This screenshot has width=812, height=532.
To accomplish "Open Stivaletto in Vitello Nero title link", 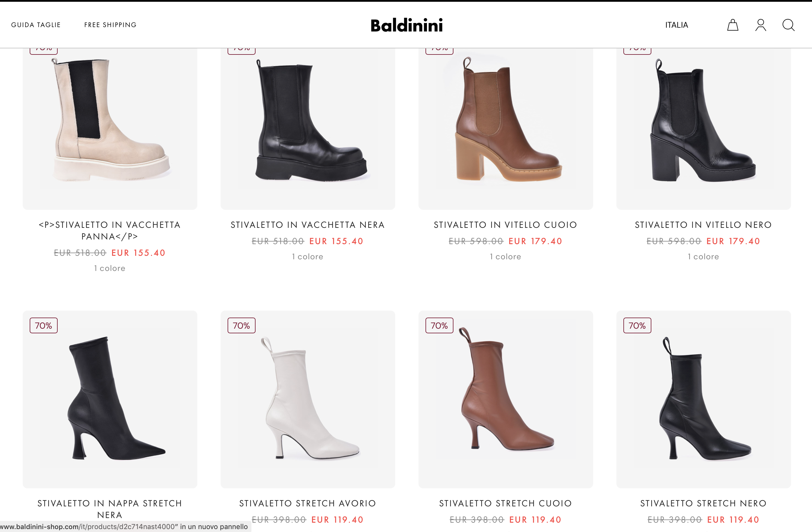I will coord(703,225).
